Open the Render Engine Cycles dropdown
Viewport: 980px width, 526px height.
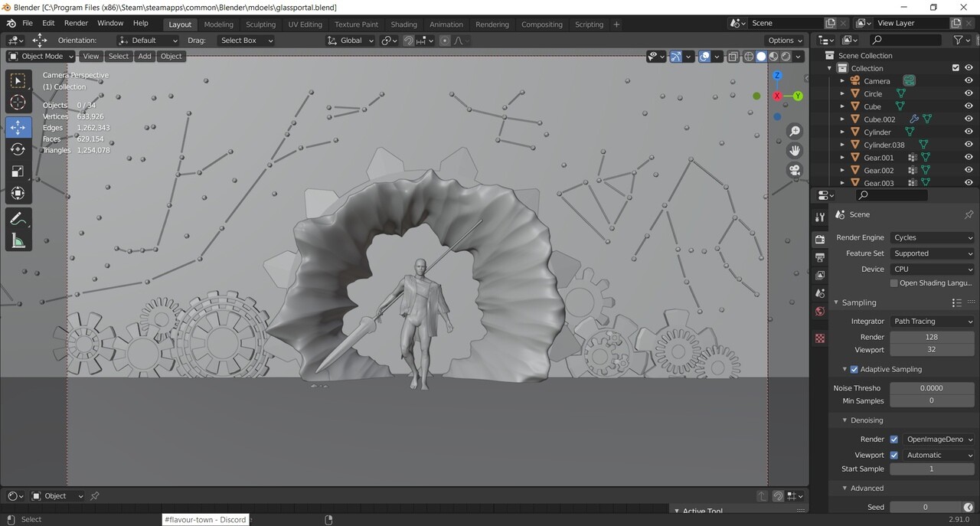[x=932, y=237]
